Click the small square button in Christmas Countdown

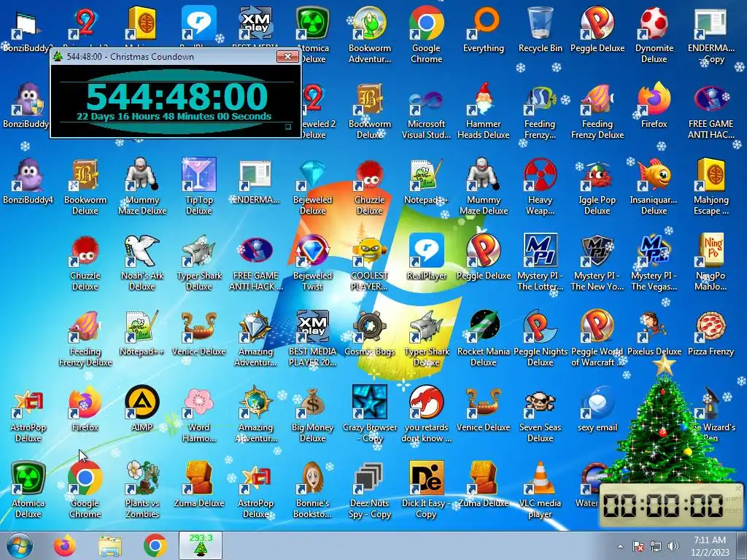click(287, 127)
